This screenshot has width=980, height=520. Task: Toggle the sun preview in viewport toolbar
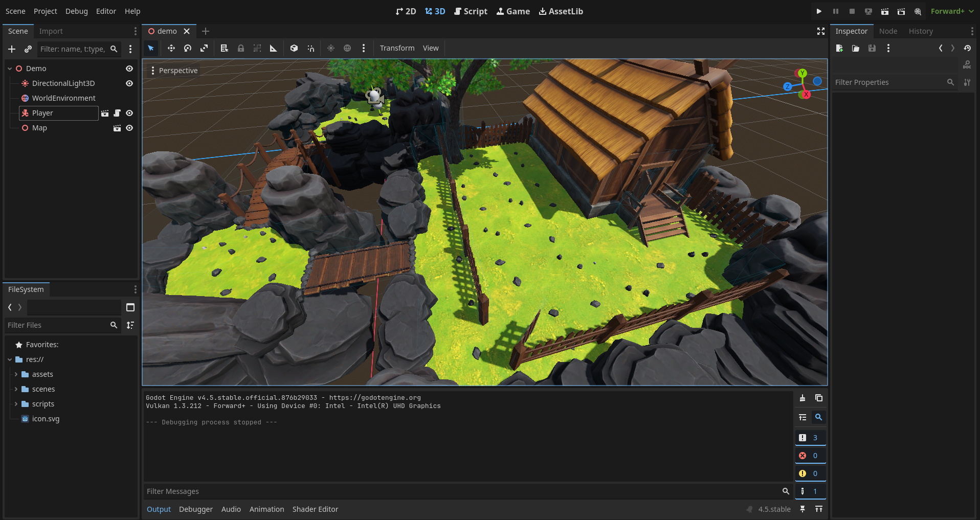coord(331,48)
